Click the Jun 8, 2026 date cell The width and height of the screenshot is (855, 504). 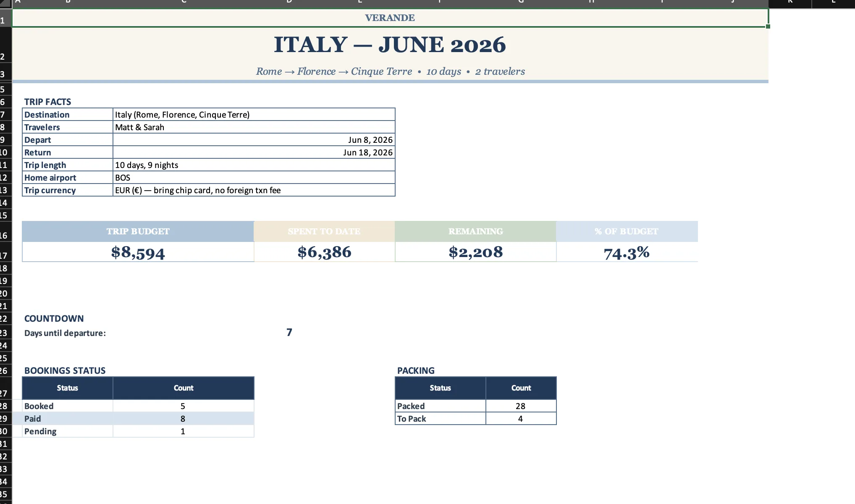(254, 139)
